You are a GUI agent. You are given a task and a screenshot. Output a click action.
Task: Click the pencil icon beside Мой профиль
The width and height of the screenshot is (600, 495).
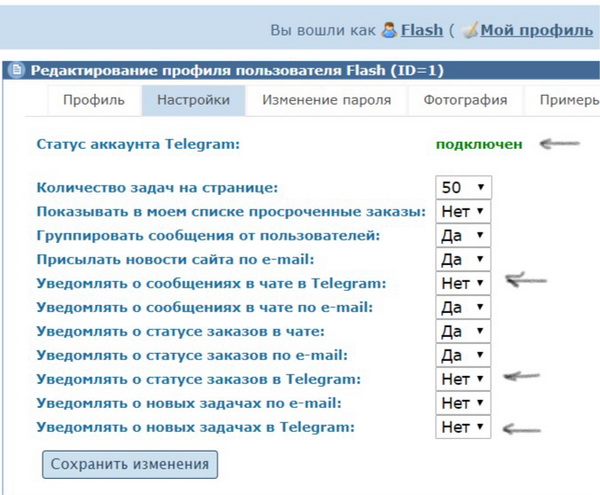[470, 30]
